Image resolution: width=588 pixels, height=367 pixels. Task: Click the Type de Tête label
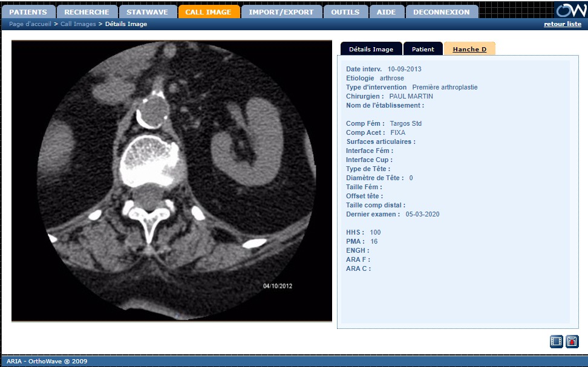(368, 169)
